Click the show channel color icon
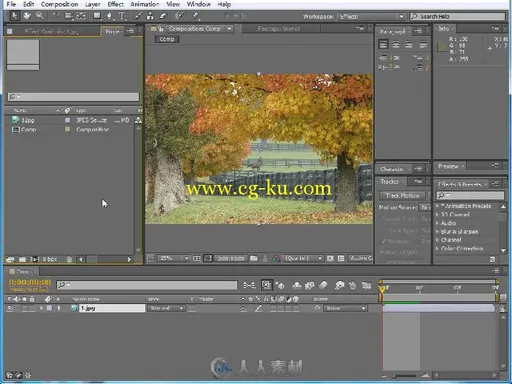512x384 pixels. click(x=276, y=258)
